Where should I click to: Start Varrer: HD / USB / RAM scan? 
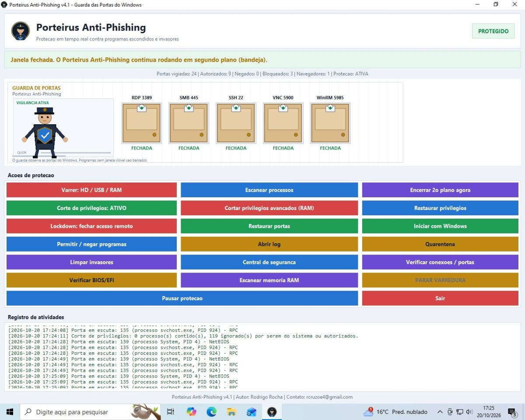pos(91,190)
